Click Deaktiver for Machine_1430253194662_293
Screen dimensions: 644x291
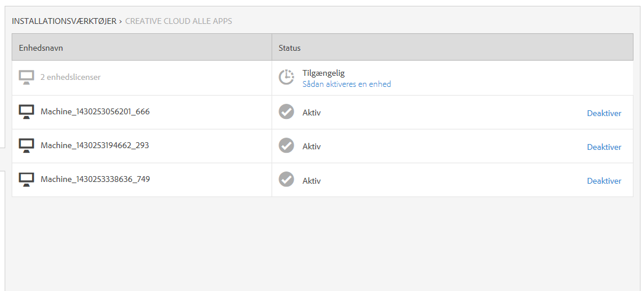click(604, 147)
